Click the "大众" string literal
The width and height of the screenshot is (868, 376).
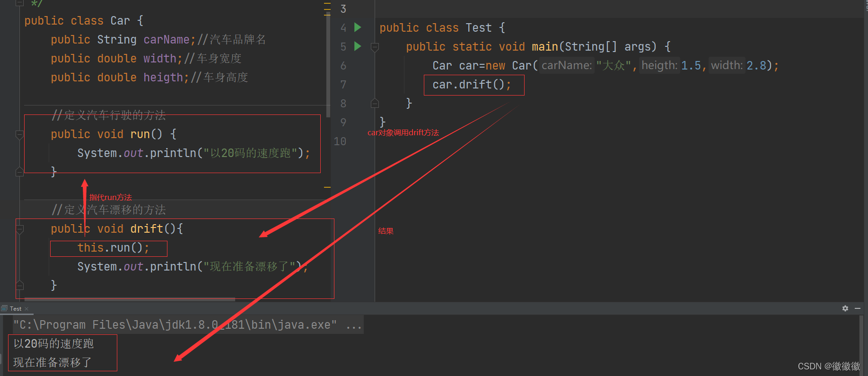614,65
